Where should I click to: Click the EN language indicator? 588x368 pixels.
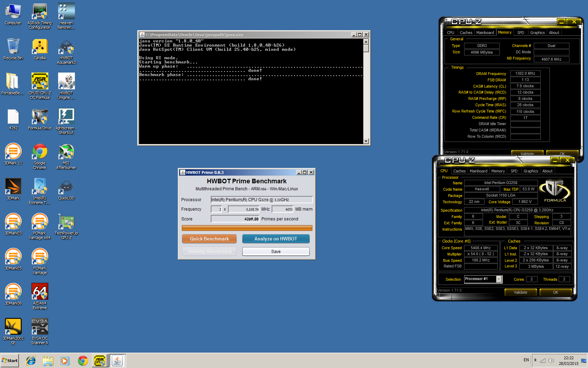pyautogui.click(x=526, y=360)
